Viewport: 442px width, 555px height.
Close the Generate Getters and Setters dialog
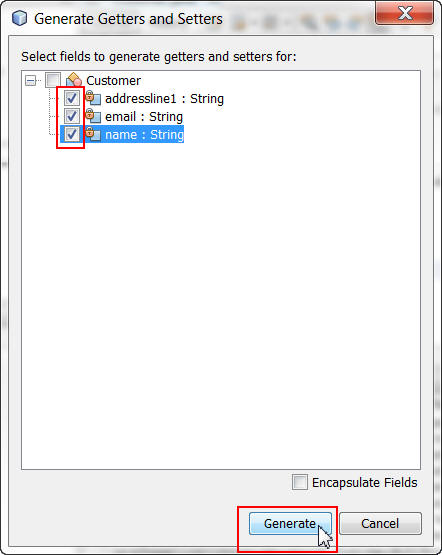pyautogui.click(x=404, y=13)
